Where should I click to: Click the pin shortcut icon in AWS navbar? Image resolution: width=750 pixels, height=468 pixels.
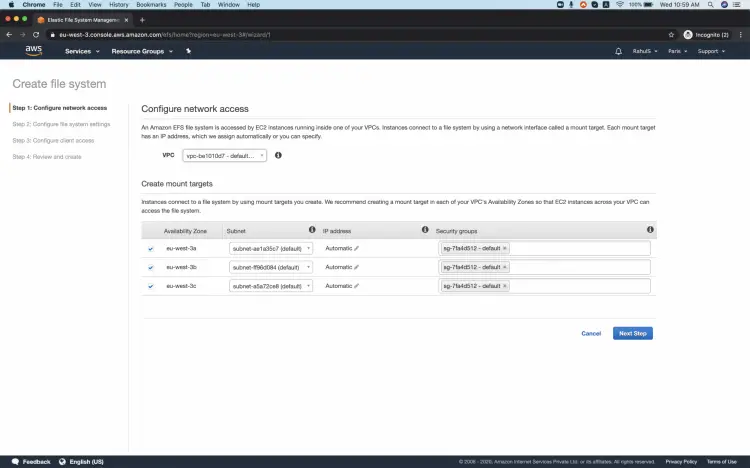click(188, 51)
